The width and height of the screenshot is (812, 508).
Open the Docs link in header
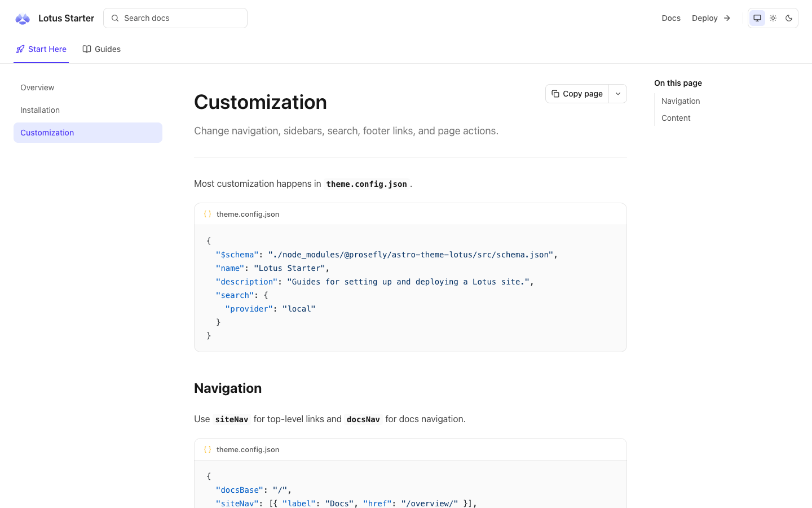[x=671, y=18]
